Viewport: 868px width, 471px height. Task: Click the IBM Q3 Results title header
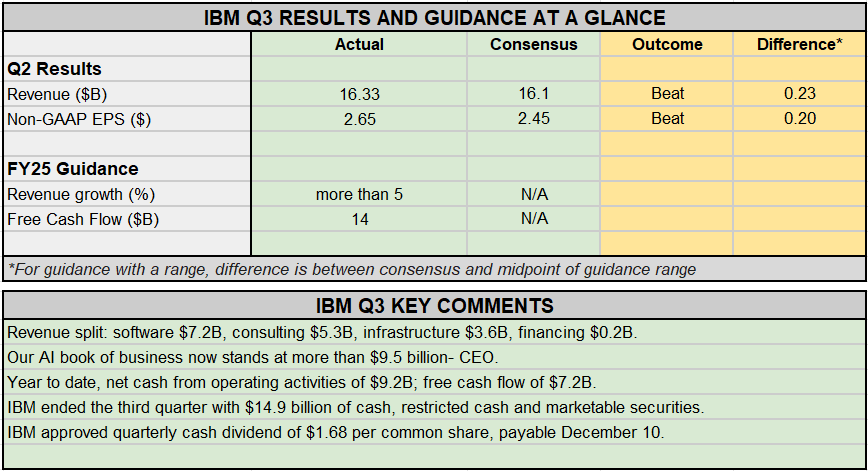tap(434, 18)
